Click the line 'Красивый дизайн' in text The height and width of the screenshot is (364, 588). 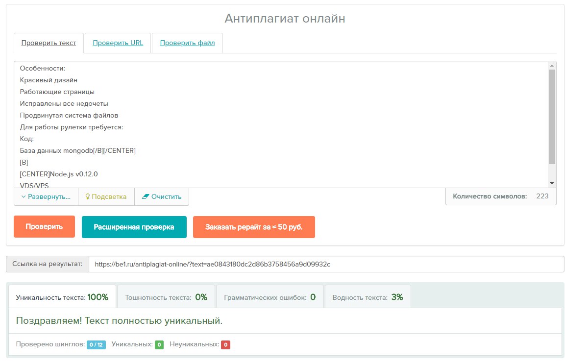pyautogui.click(x=49, y=80)
